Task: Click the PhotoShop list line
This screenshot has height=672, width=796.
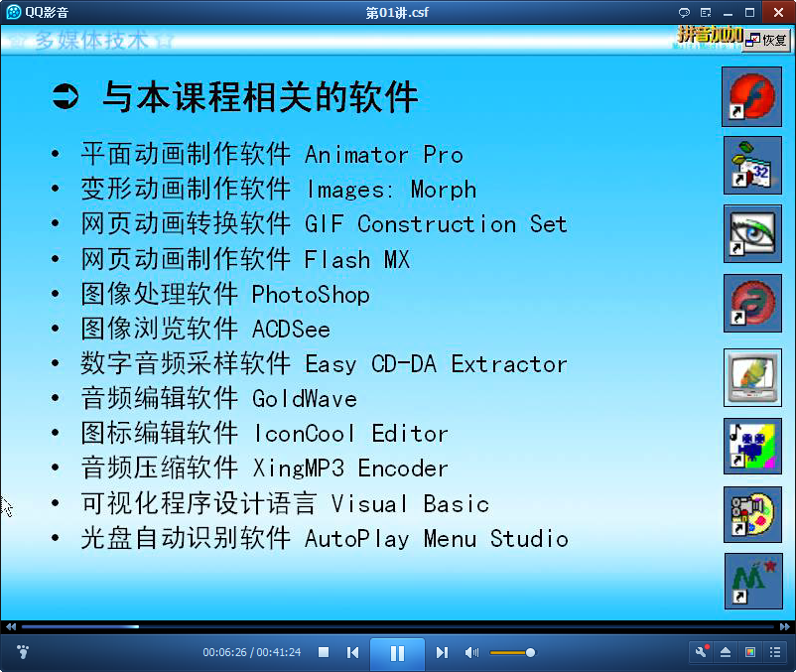Action: 225,294
